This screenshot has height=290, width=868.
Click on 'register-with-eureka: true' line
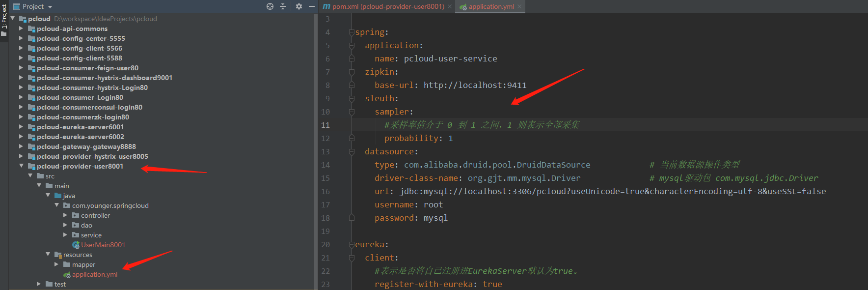(x=438, y=284)
